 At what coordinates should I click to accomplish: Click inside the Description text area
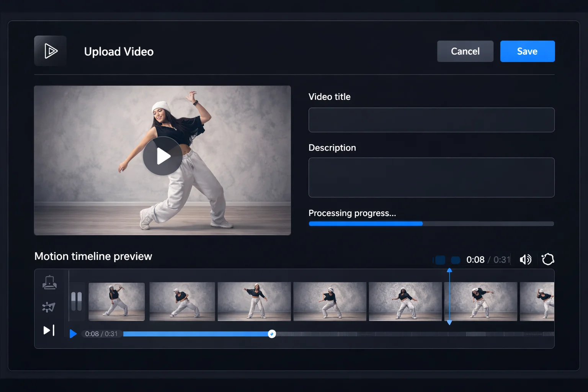(431, 177)
